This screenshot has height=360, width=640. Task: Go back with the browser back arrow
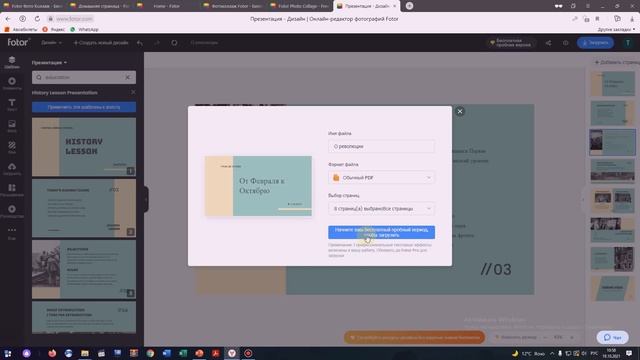pos(8,19)
